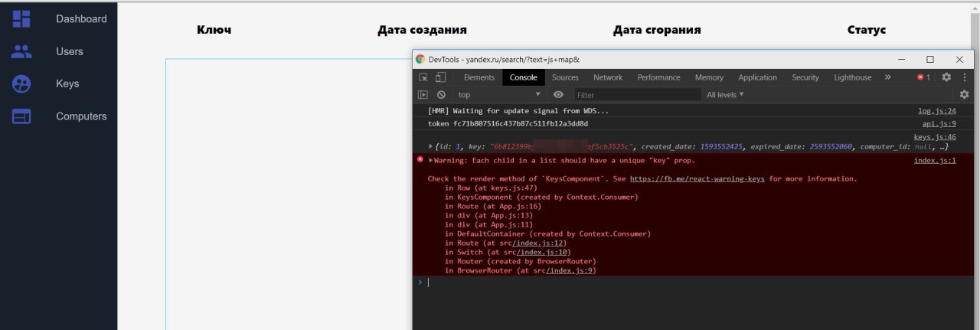Clear the console with the ban icon
Image resolution: width=980 pixels, height=330 pixels.
pos(441,94)
